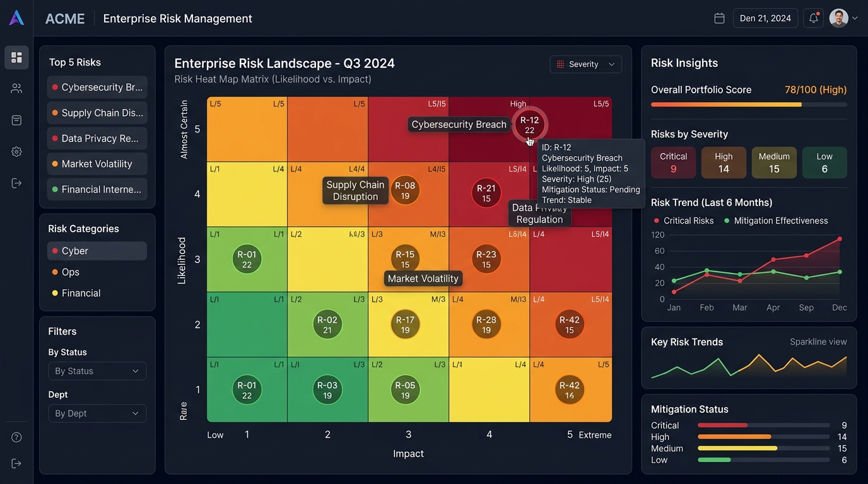Select Cybersecurity Br... in Top 5 Risks

[x=97, y=88]
